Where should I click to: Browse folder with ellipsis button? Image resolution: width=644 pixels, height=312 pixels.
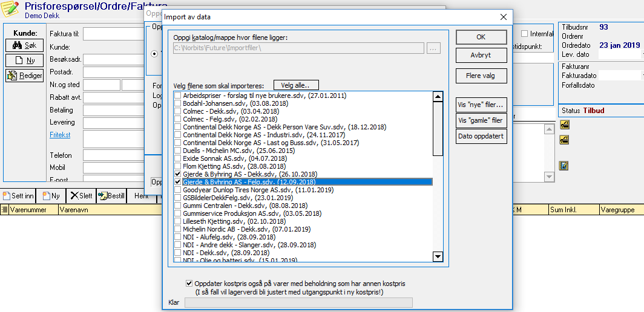433,48
